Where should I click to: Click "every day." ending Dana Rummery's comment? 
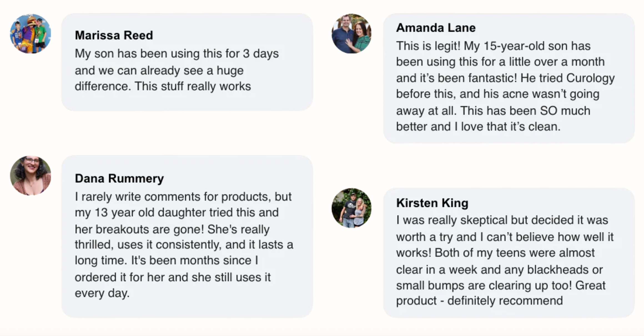coord(102,293)
